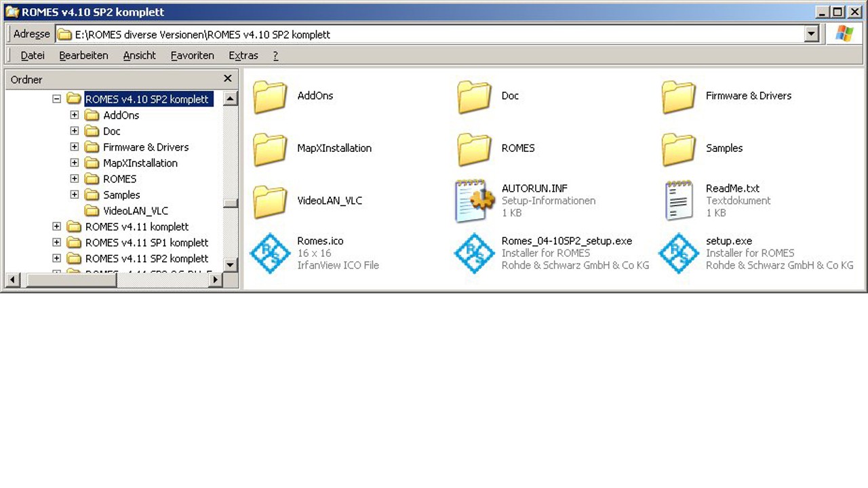Minimize the ROMES v4.10 SP2 komplett window

823,12
